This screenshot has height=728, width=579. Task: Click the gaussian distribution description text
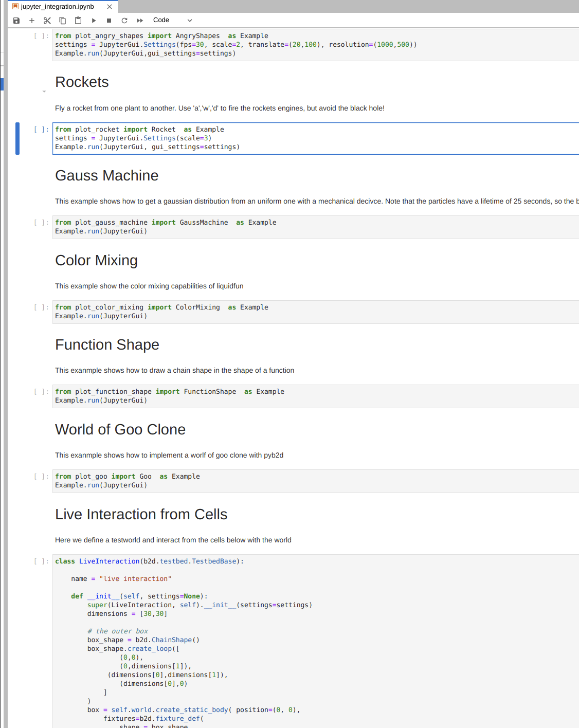coord(317,202)
